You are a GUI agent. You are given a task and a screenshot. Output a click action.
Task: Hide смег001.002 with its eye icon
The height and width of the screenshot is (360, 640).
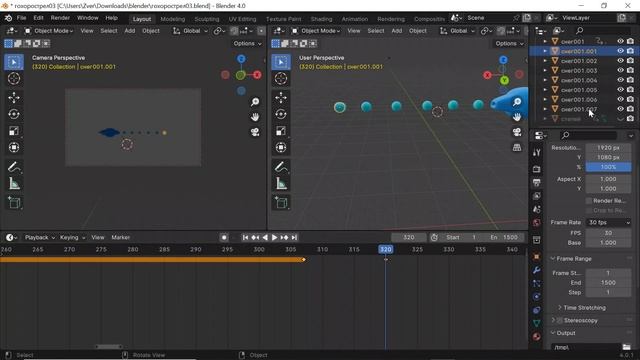[x=620, y=61]
